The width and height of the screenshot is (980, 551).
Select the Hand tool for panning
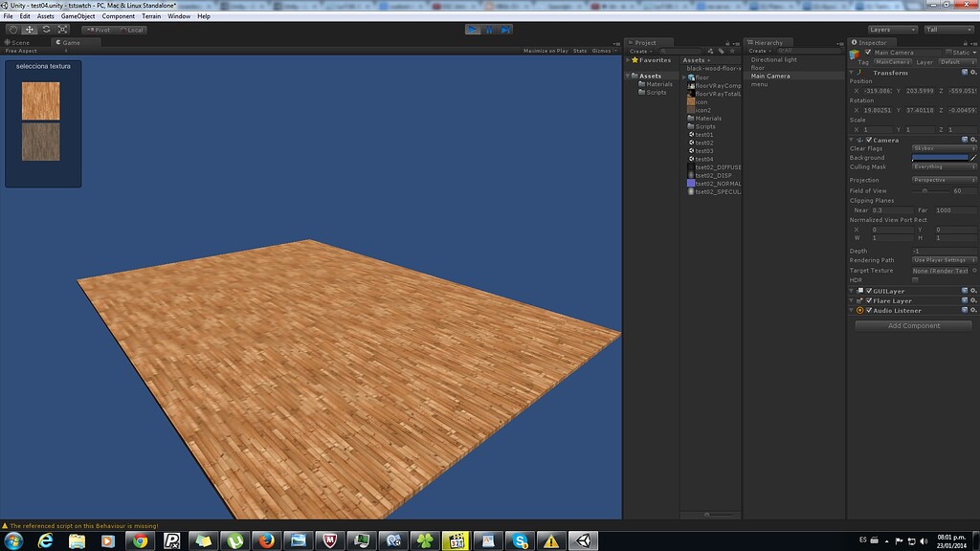click(x=11, y=29)
